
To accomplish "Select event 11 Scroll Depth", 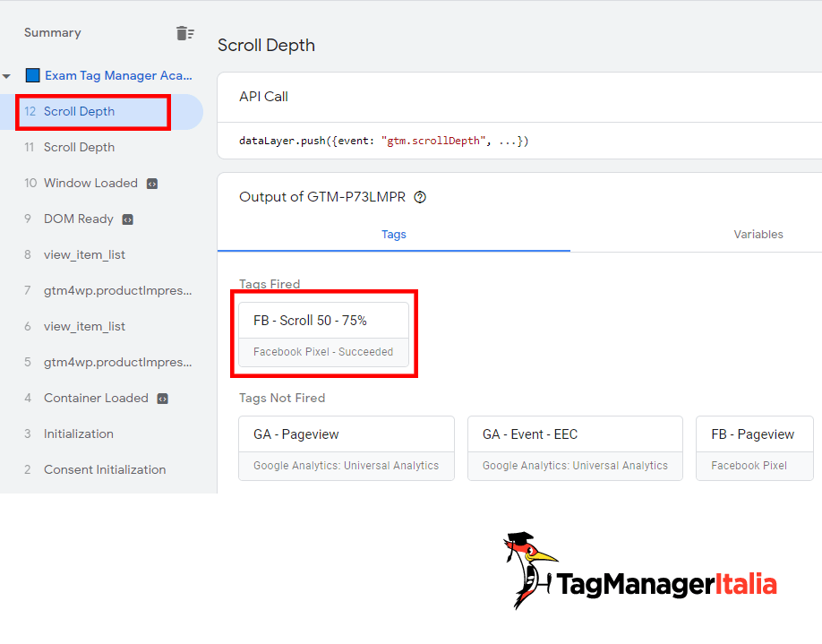I will pos(102,148).
